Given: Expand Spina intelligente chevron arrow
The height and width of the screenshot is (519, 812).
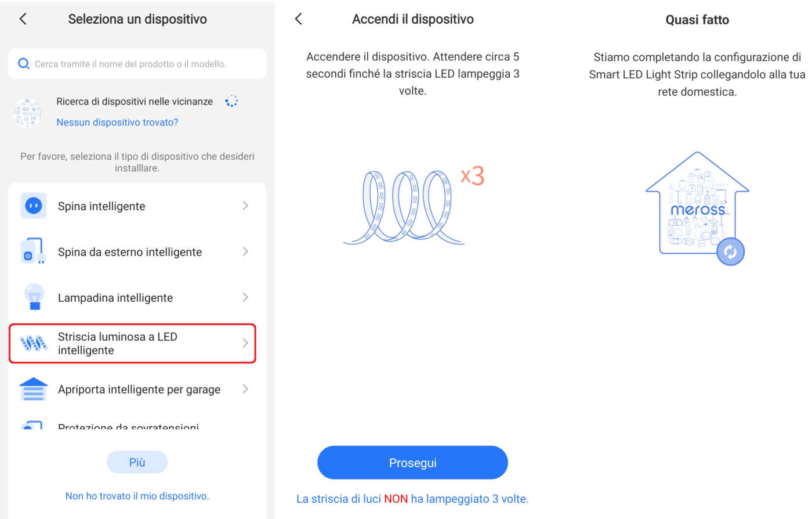Looking at the screenshot, I should [x=245, y=206].
